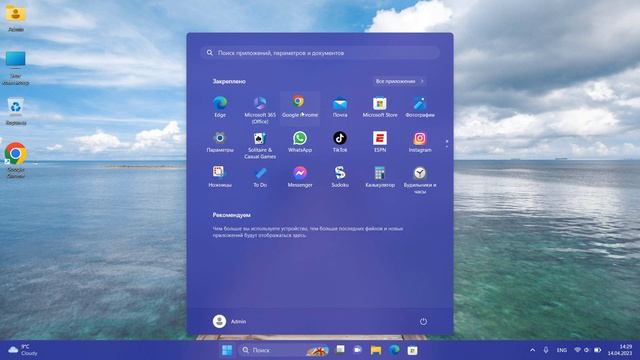
Task: Select the Admin folder on desktop
Action: (x=16, y=18)
